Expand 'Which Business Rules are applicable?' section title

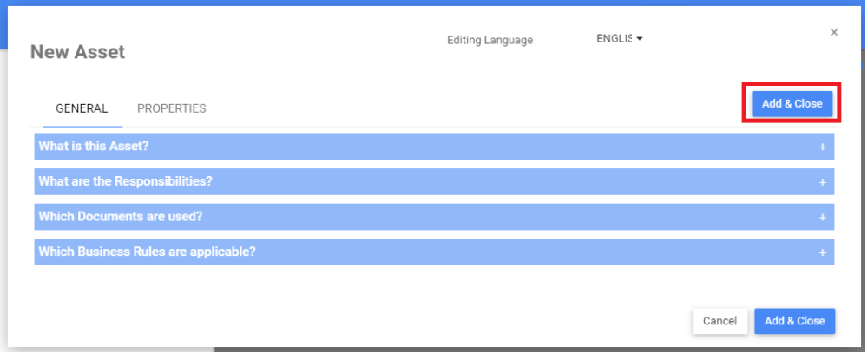(147, 252)
